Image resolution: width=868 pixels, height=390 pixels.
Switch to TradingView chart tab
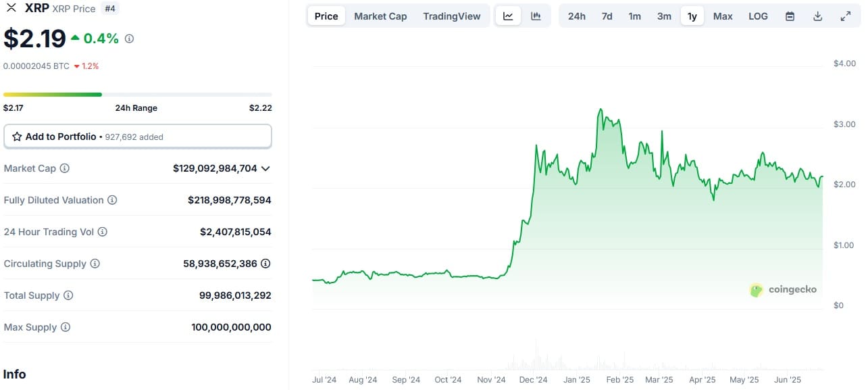point(452,16)
